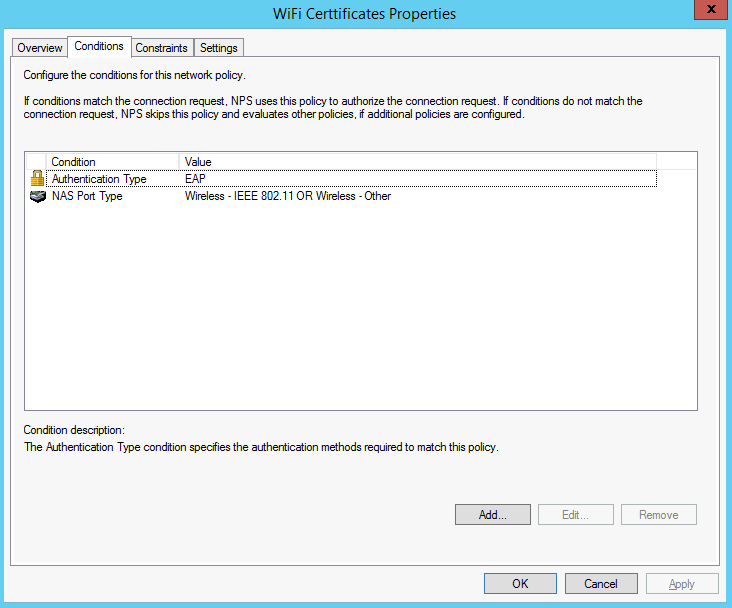Viewport: 732px width, 608px height.
Task: Confirm the dialog with OK
Action: (x=520, y=584)
